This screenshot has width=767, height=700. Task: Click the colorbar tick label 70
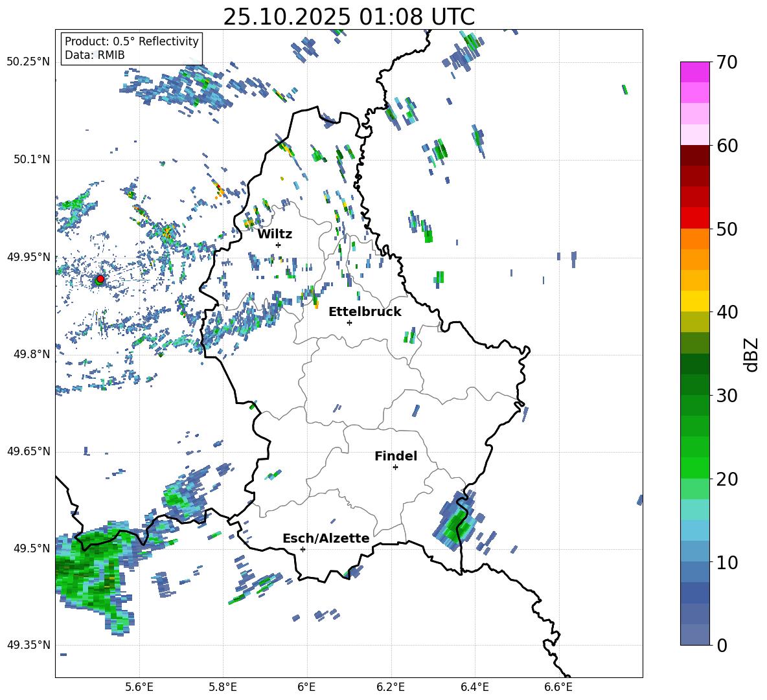pyautogui.click(x=727, y=62)
